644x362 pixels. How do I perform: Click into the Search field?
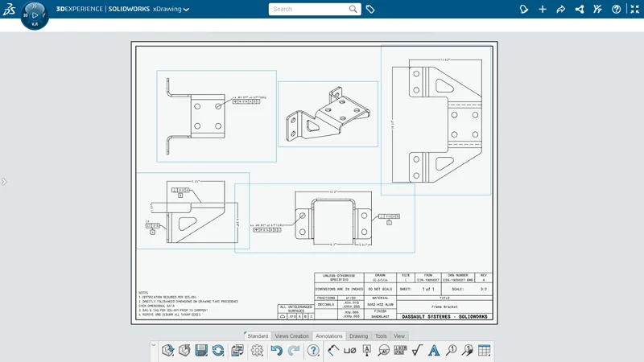click(308, 10)
